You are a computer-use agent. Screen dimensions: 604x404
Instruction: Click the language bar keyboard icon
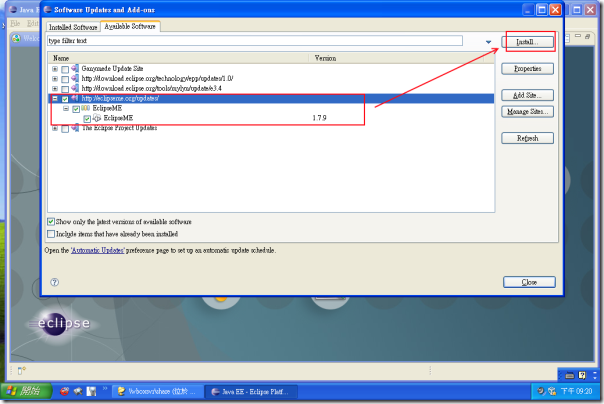click(570, 375)
